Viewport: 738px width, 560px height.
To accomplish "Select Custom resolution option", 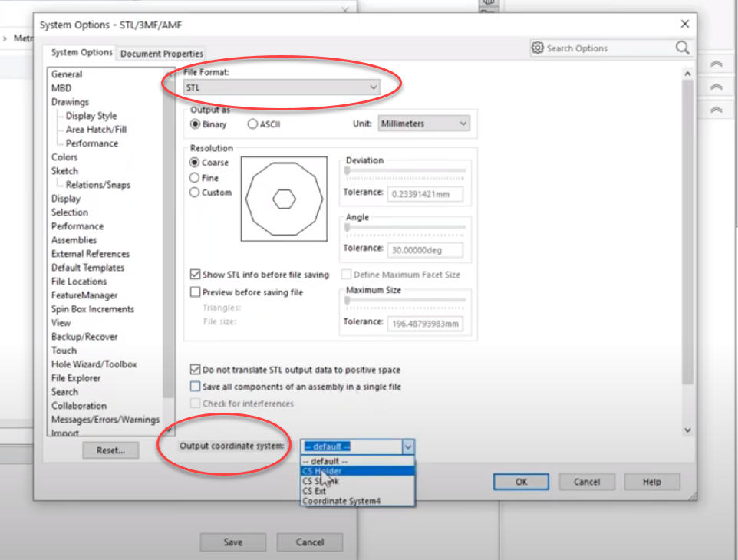I will click(x=195, y=192).
